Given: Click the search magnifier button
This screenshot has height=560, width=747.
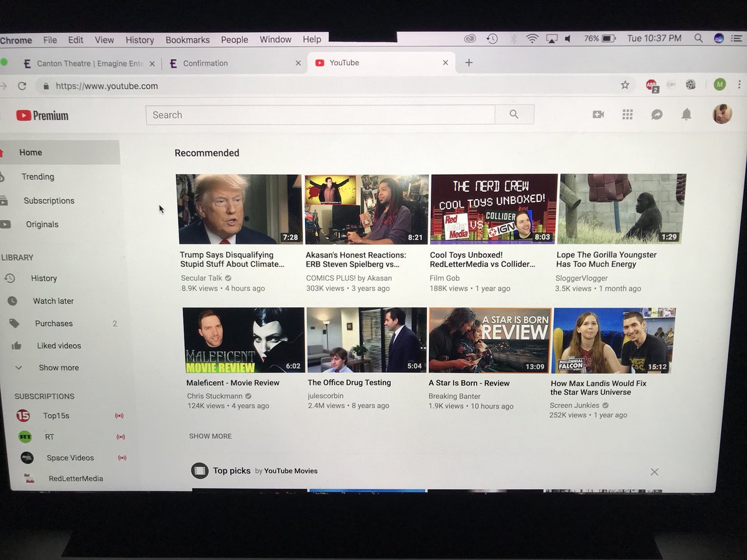Looking at the screenshot, I should (x=514, y=114).
